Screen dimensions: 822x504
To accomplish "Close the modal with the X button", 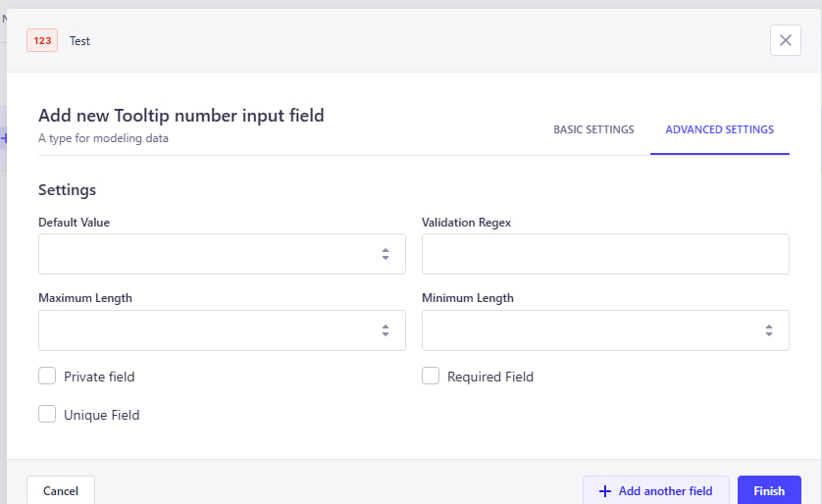I will tap(785, 40).
